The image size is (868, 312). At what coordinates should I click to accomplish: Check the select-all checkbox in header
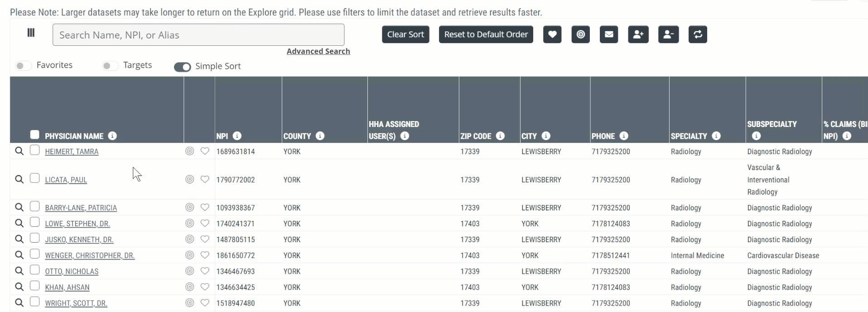(x=34, y=135)
